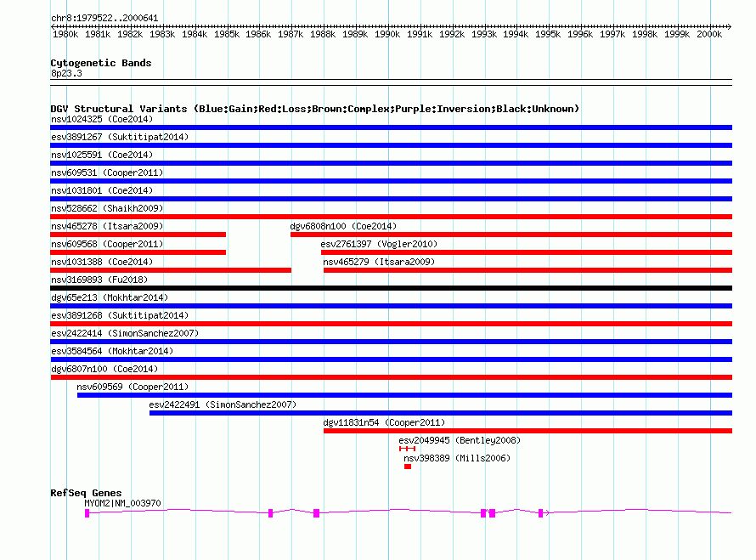Open the nsv465279 (Itsara2009) variant label
Image resolution: width=756 pixels, height=560 pixels.
379,262
